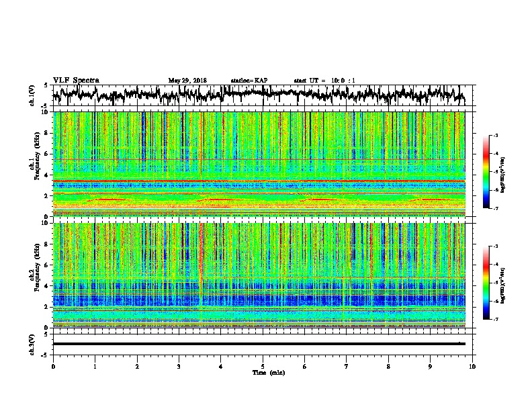Click the '-3' label on ch.1 color scale
Image resolution: width=532 pixels, height=411 pixels.
[495, 136]
